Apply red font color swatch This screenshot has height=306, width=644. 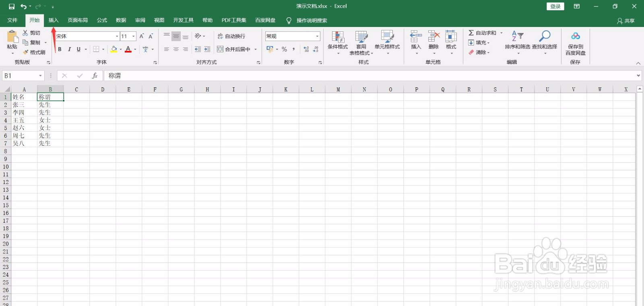point(128,49)
